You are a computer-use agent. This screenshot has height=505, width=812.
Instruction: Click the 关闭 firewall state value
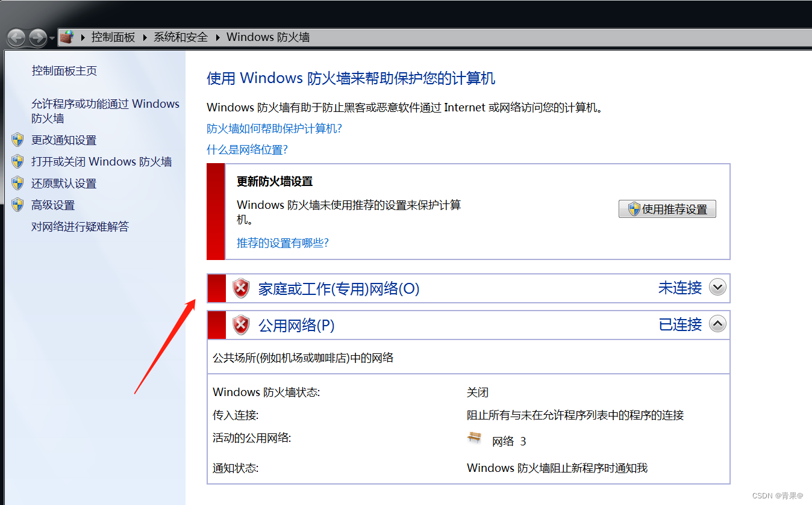click(x=478, y=392)
